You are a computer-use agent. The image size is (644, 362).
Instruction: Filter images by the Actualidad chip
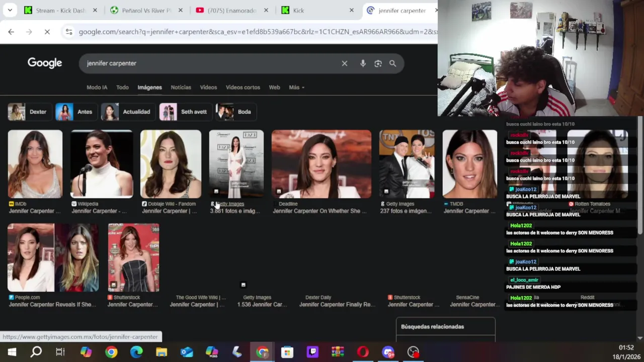(x=128, y=112)
